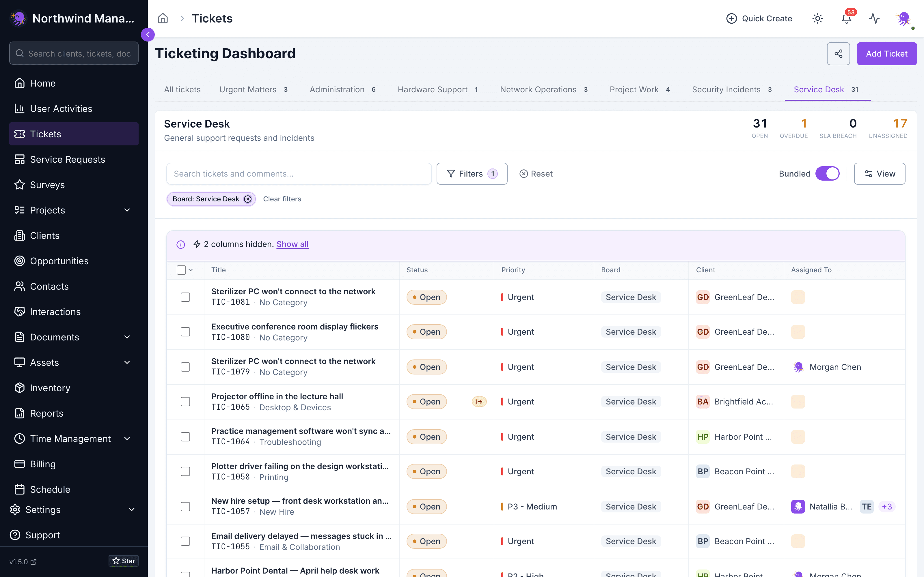Viewport: 924px width, 577px height.
Task: Click the Show all hidden columns link
Action: tap(292, 244)
